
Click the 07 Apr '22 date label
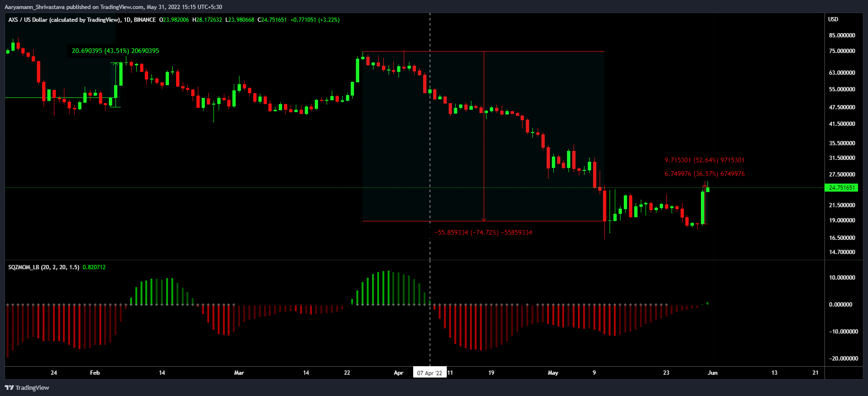430,373
